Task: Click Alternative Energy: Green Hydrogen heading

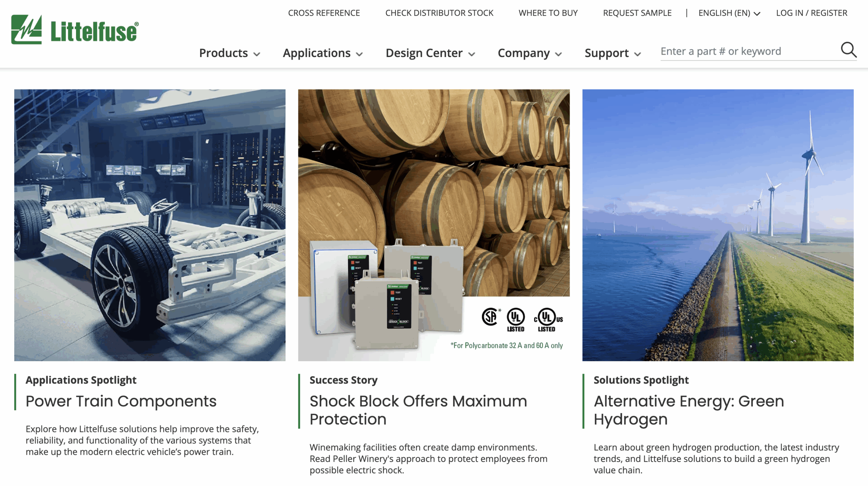Action: (689, 410)
